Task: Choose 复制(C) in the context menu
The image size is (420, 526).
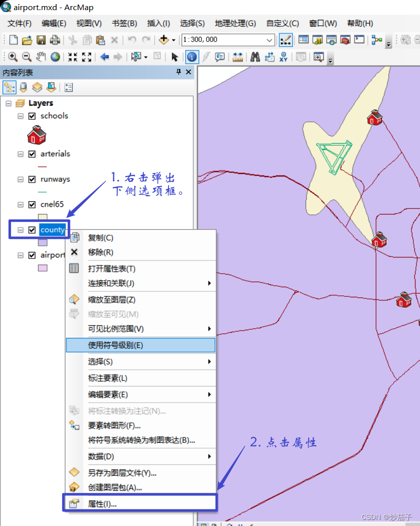Action: pyautogui.click(x=140, y=238)
